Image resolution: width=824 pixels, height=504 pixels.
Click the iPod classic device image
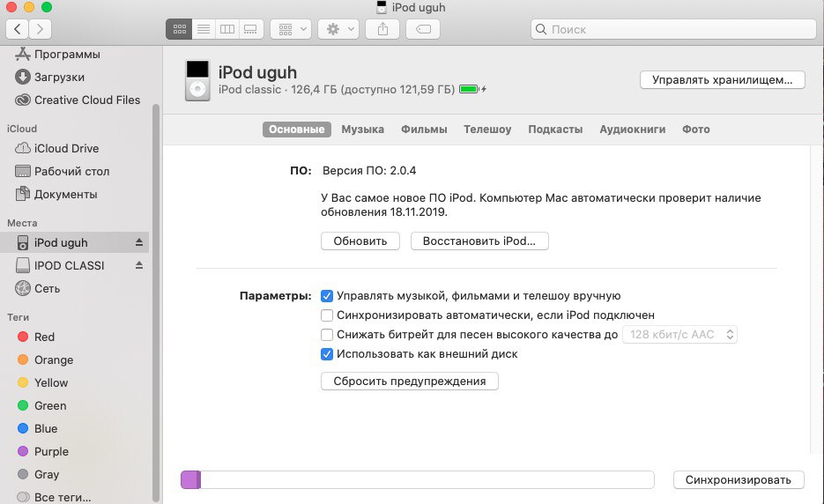(197, 80)
